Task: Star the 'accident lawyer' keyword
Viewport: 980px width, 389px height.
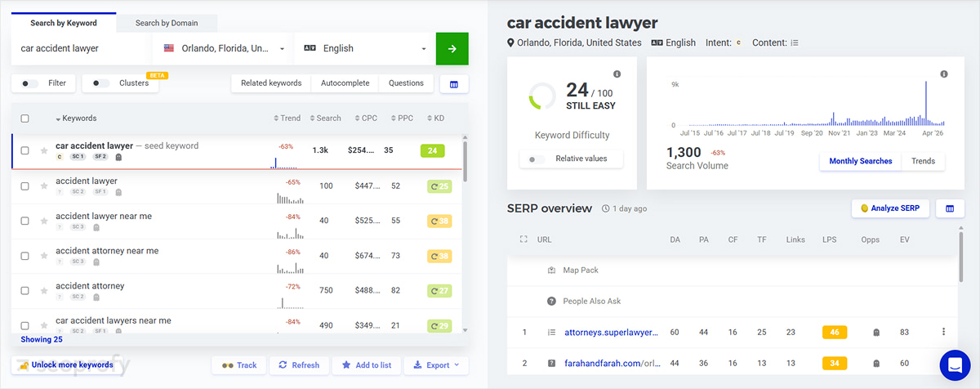Action: coord(44,186)
